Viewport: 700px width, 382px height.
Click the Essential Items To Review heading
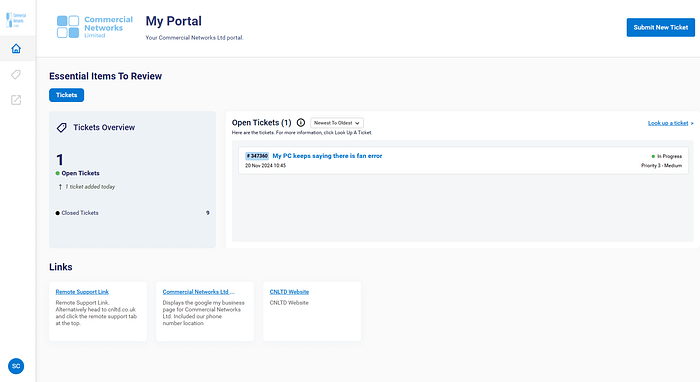pos(105,76)
